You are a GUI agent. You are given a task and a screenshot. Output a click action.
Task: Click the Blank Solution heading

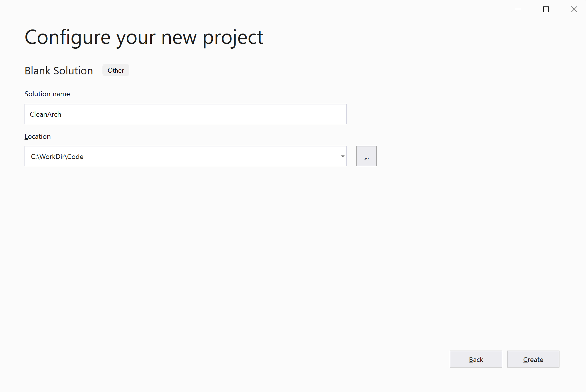pyautogui.click(x=59, y=71)
